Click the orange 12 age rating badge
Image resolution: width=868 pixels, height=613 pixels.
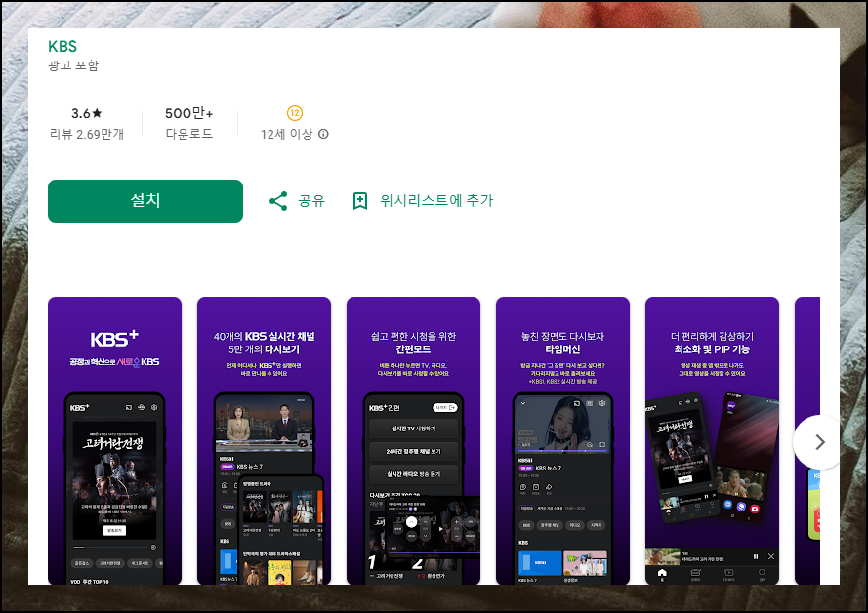click(x=295, y=113)
